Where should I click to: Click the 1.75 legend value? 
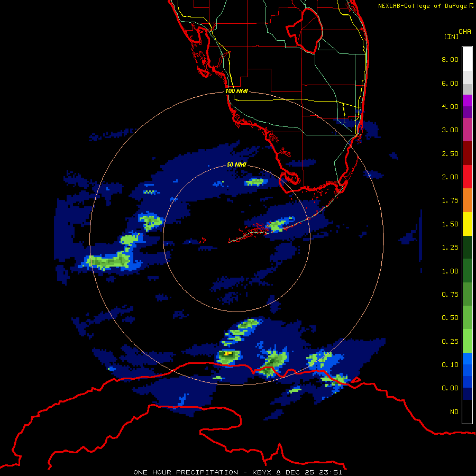pyautogui.click(x=450, y=200)
